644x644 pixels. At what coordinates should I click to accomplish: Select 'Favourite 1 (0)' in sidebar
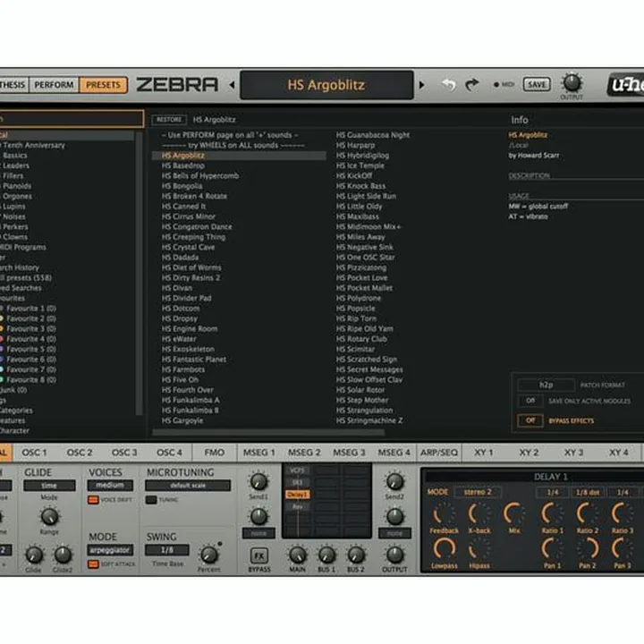31,309
